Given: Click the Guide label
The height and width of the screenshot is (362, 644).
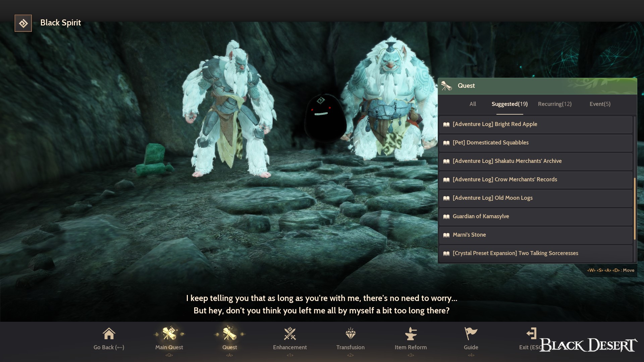Looking at the screenshot, I should (471, 347).
